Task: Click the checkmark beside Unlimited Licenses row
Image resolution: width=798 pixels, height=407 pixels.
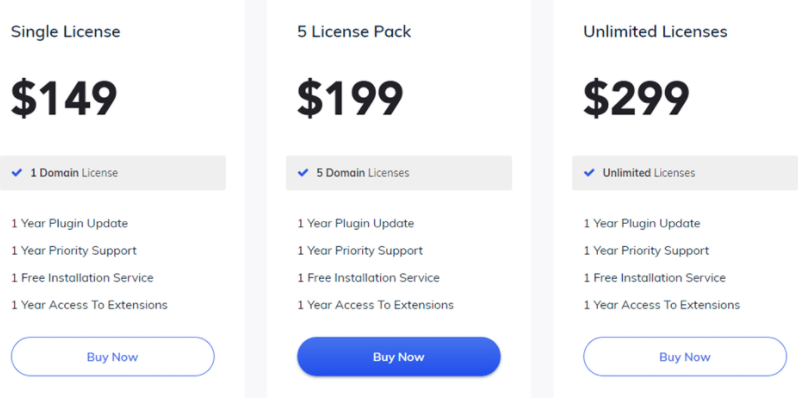Action: tap(589, 172)
